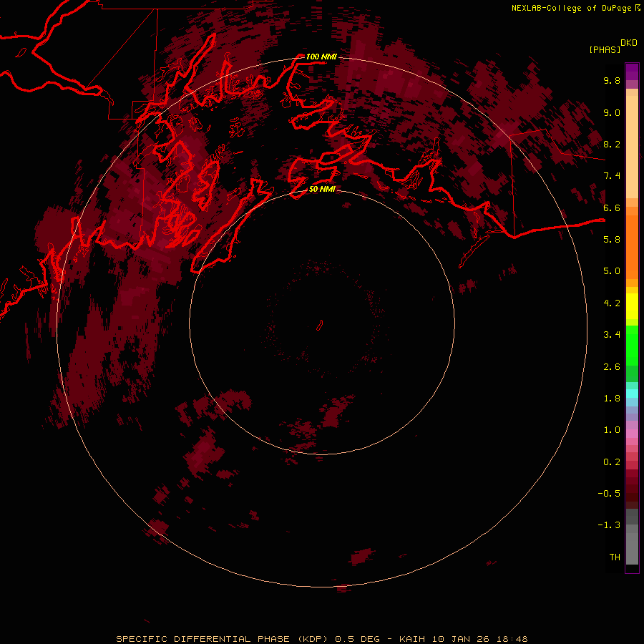Pick the cyan color bar segment
The image size is (644, 644).
[632, 394]
